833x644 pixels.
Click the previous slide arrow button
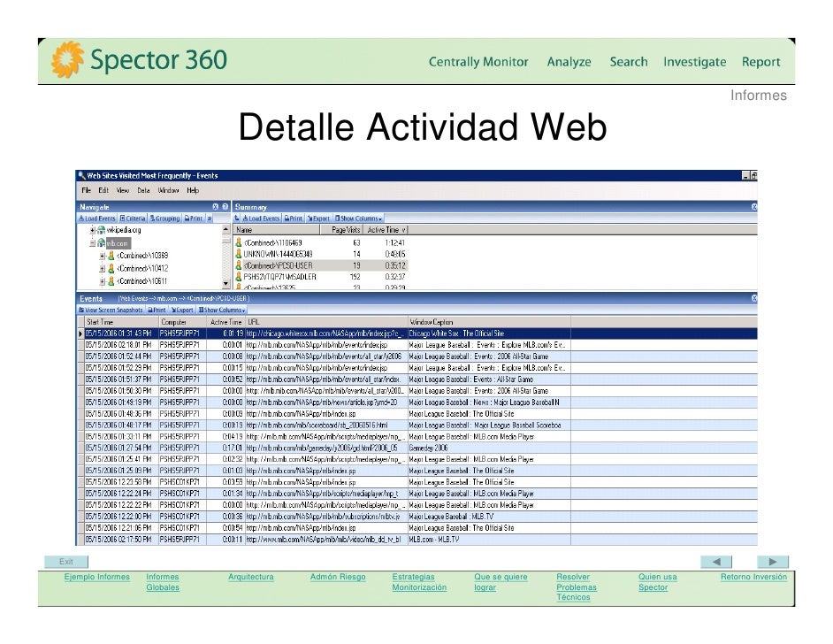pos(716,562)
